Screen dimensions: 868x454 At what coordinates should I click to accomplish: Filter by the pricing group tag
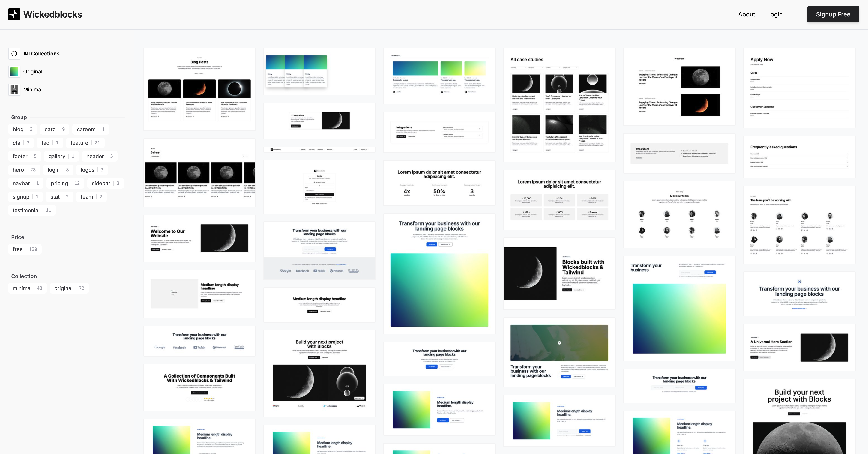[x=65, y=183]
